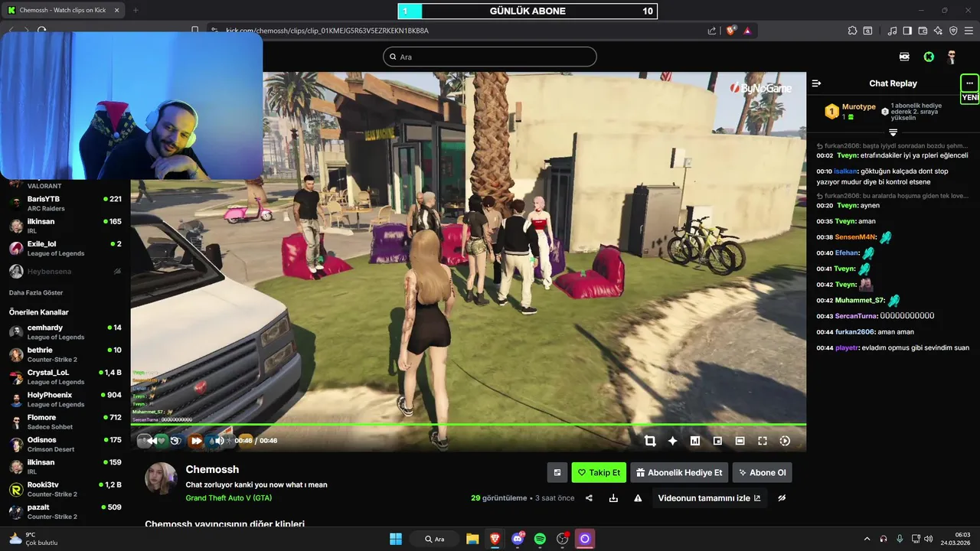
Task: Mute clip via speaker icon
Action: (219, 441)
